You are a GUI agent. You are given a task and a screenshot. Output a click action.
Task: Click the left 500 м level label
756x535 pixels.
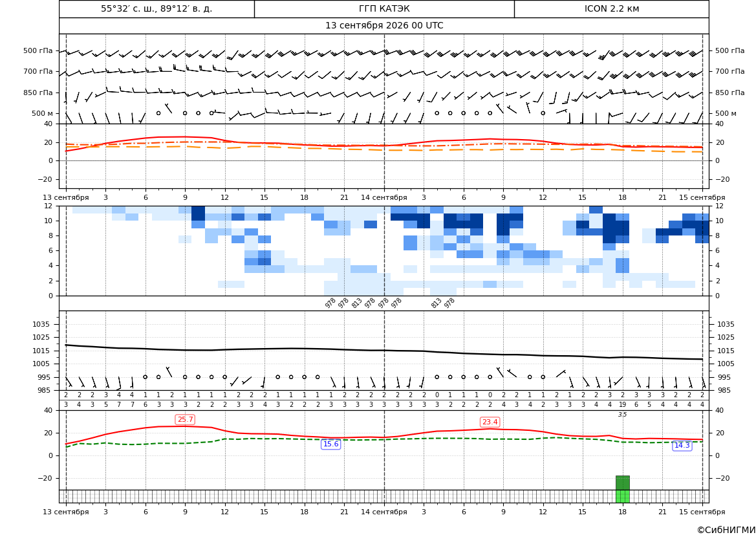43,113
